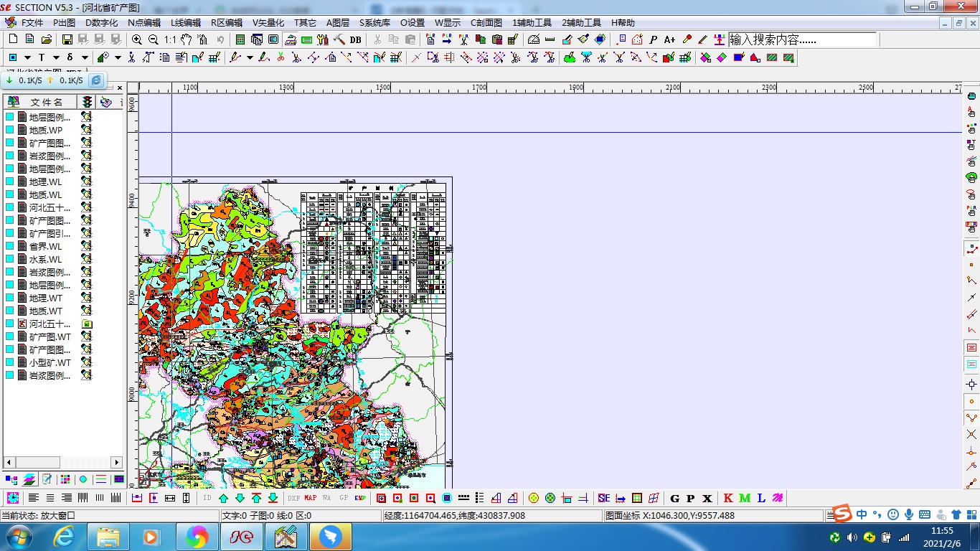Image resolution: width=980 pixels, height=551 pixels.
Task: Select the green region creation tool
Action: pos(570,57)
